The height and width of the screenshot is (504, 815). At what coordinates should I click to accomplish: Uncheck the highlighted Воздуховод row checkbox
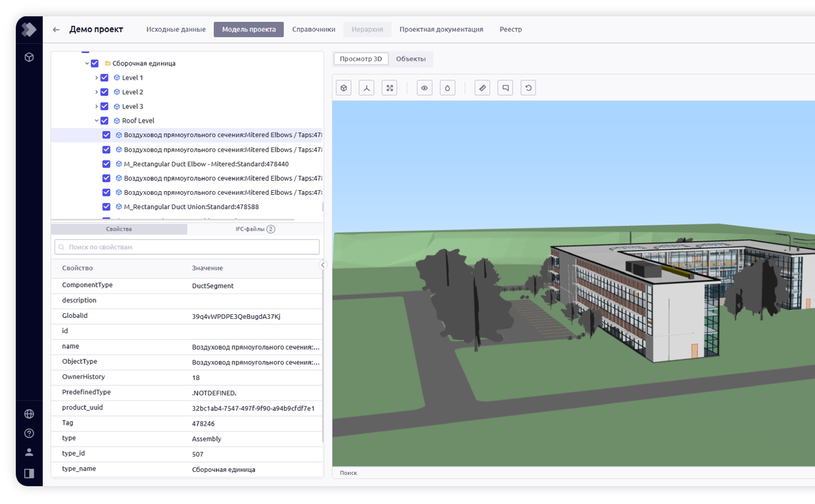[x=106, y=135]
